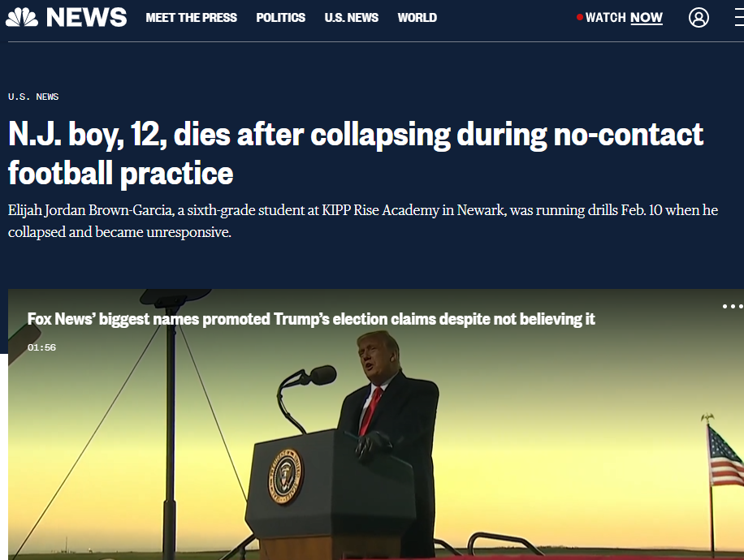This screenshot has width=744, height=560.
Task: Open the Meet the Press section
Action: coord(191,18)
